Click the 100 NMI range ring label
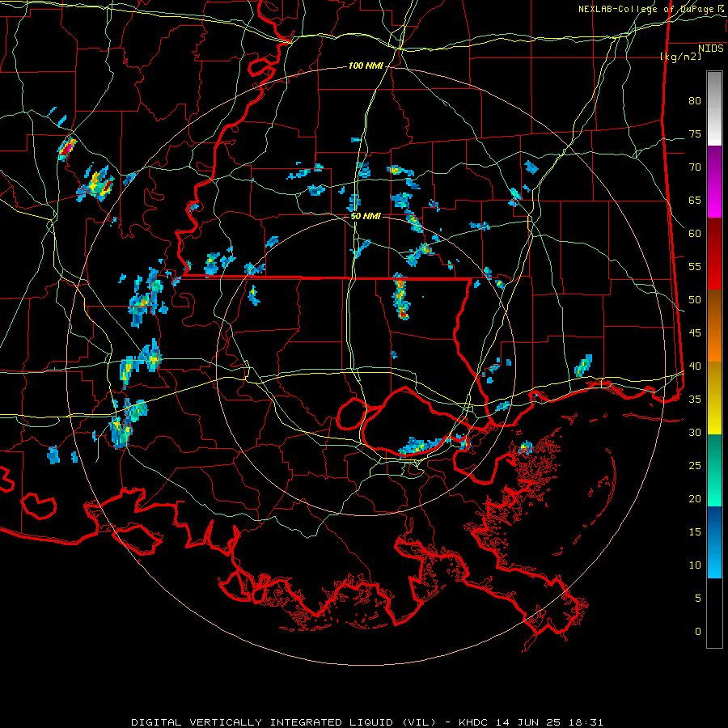 [366, 66]
